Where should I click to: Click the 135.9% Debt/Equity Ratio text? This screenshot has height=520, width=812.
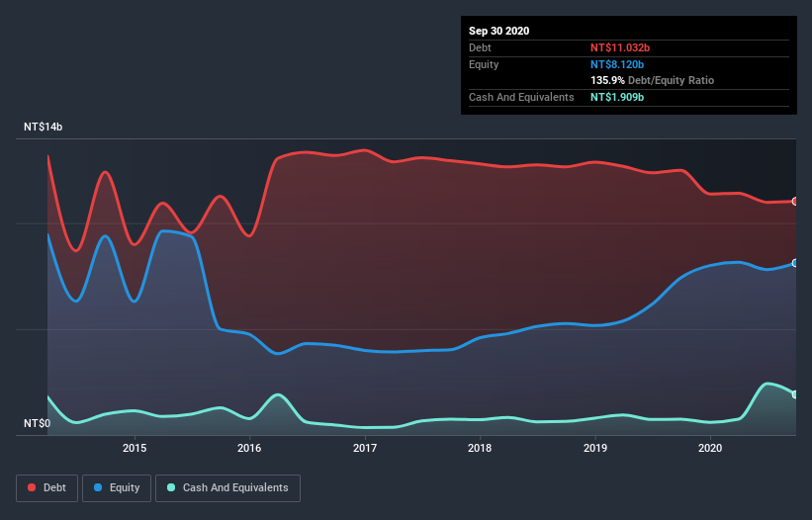(x=652, y=81)
